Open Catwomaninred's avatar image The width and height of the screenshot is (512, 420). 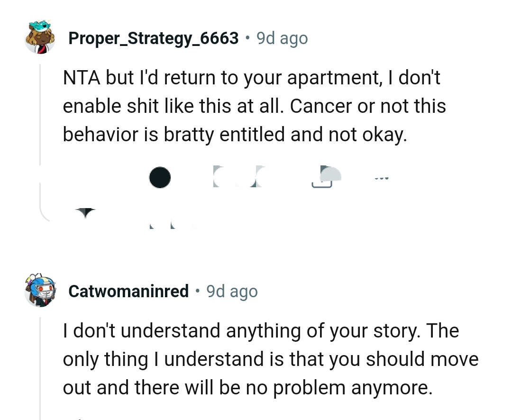[40, 291]
